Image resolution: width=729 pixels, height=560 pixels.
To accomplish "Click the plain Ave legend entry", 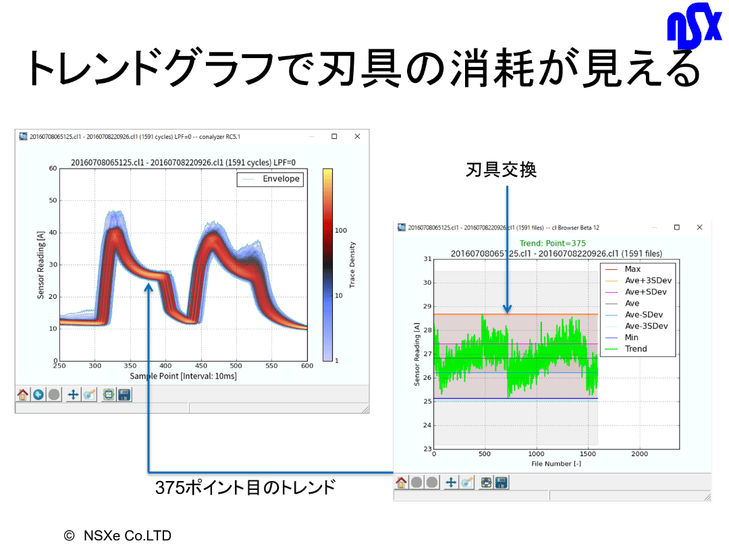I will 622,304.
